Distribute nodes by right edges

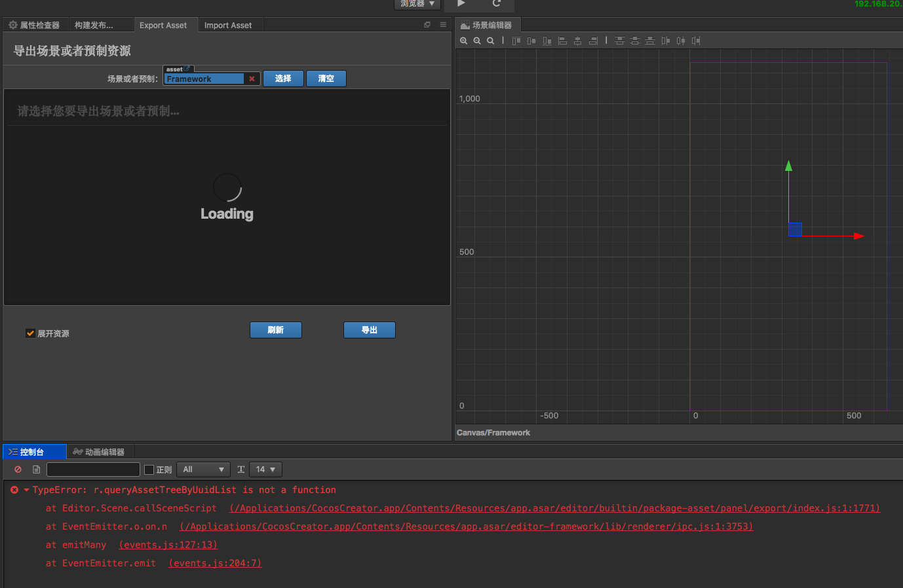coord(696,41)
